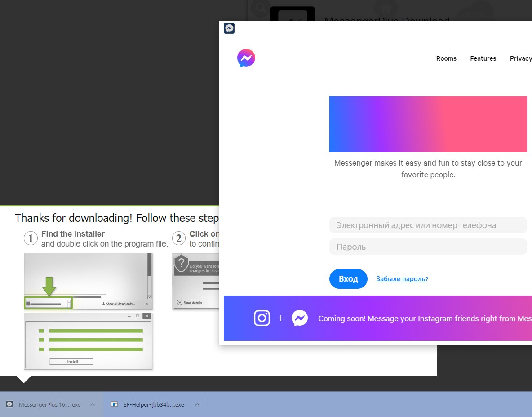Screen dimensions: 532x417
Task: Open the Rooms menu item
Action: coord(446,58)
